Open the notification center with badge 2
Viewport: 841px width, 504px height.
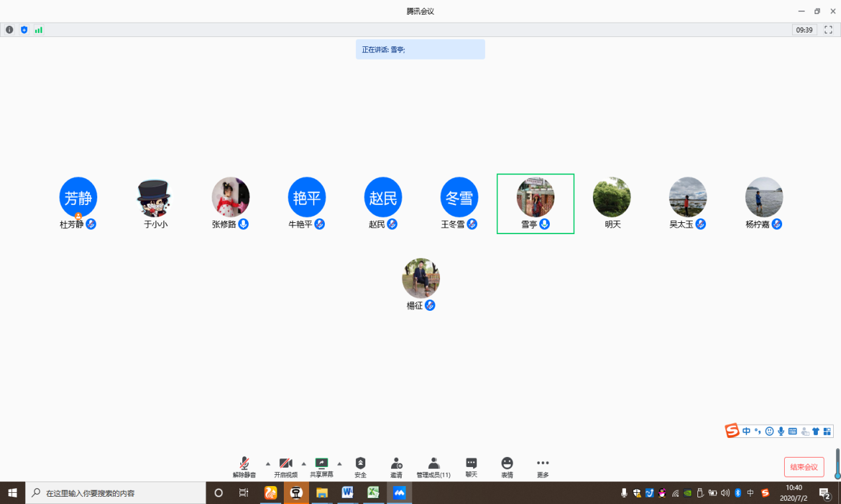825,493
